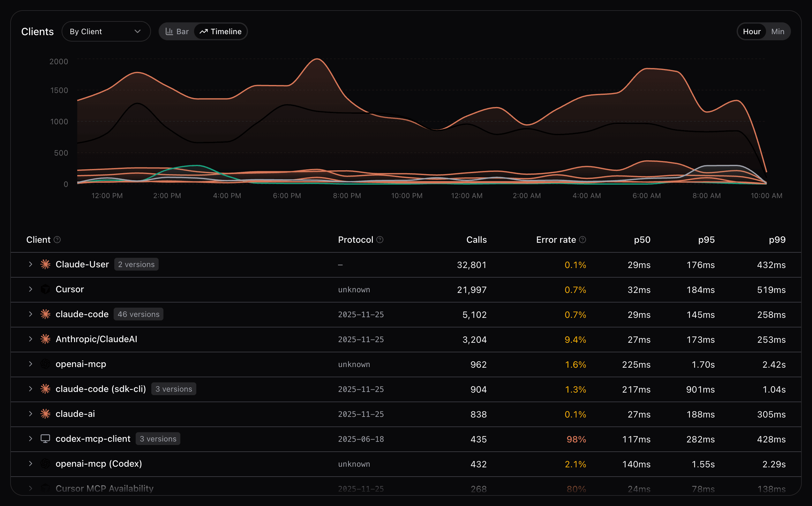
Task: Click the Client column help icon
Action: coord(57,240)
